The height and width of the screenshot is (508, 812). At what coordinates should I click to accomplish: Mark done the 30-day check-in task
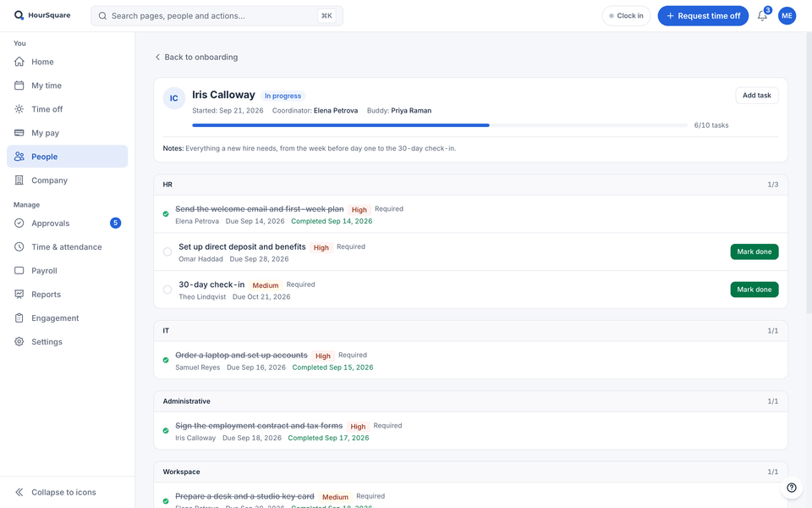[754, 290]
